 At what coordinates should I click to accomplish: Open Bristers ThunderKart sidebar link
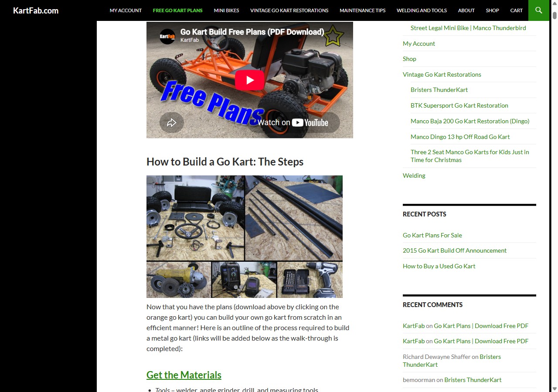click(439, 90)
